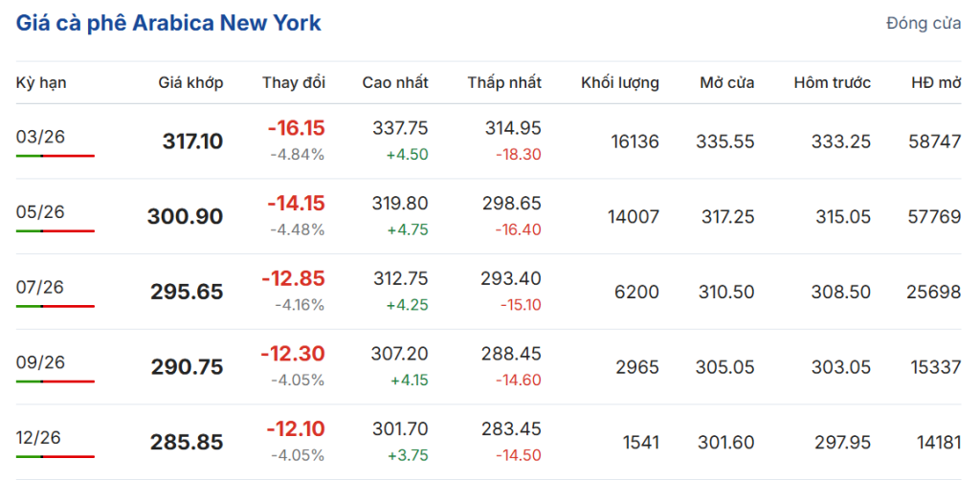
Task: Click the -14.15 change value
Action: (297, 203)
